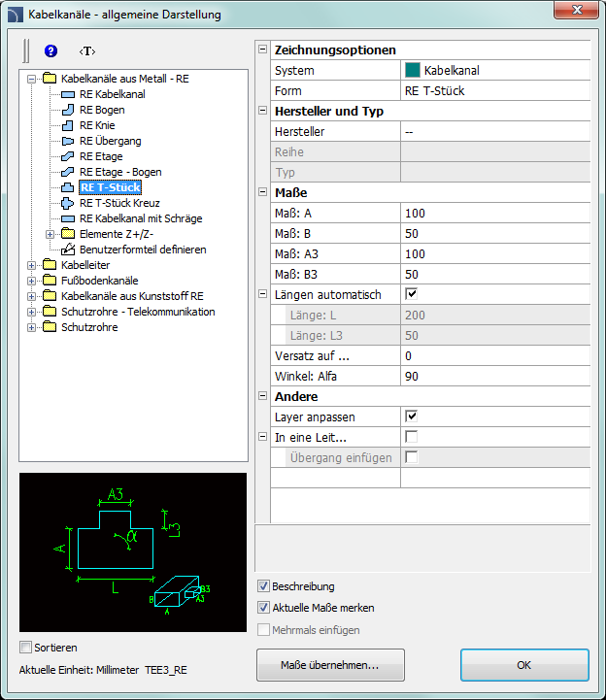Confirm the dialog with OK button
Viewport: 606px width, 700px height.
pos(524,666)
